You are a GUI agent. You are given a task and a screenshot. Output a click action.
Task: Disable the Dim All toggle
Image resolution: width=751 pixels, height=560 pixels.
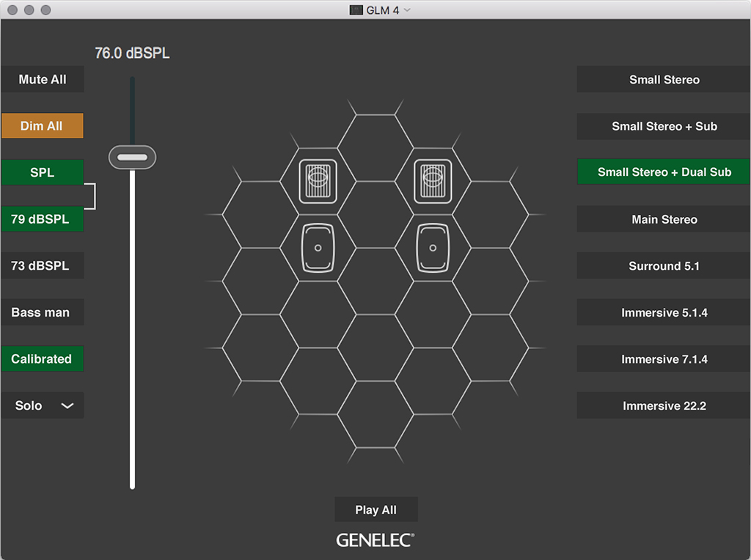[43, 126]
